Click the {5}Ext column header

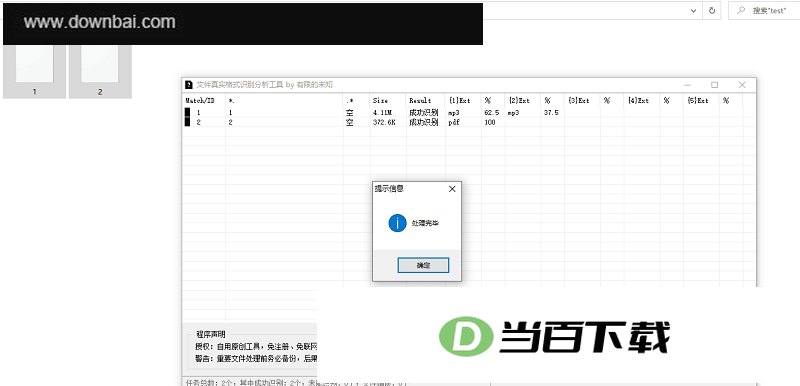tap(702, 100)
